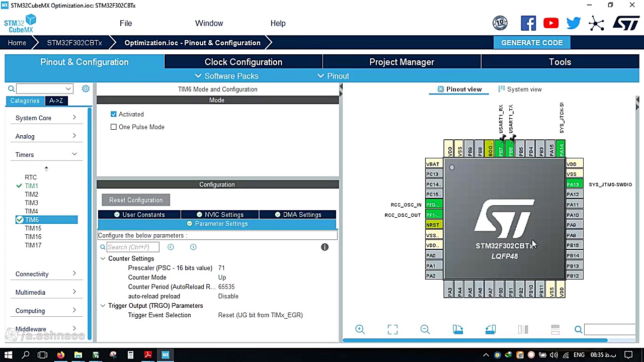Zoom out on the pinout view

point(425,329)
